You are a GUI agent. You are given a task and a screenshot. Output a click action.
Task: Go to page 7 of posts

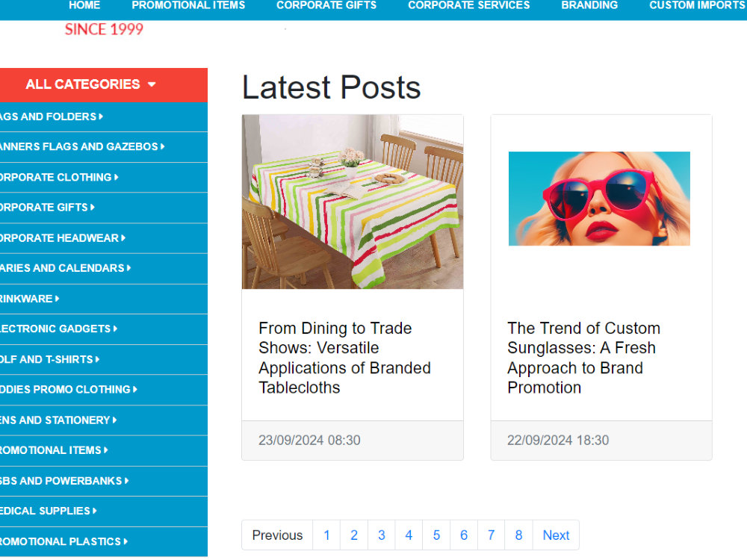[492, 535]
